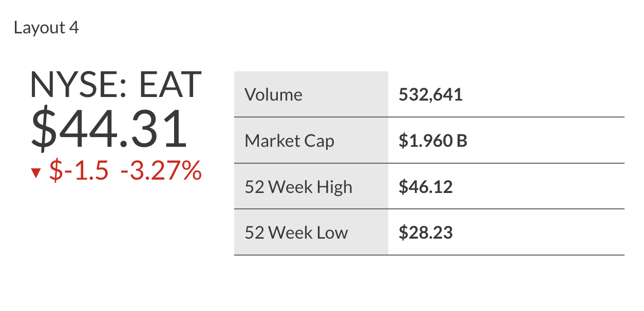Select the EAT ticker symbol
Screen dimensions: 644x311
(171, 85)
